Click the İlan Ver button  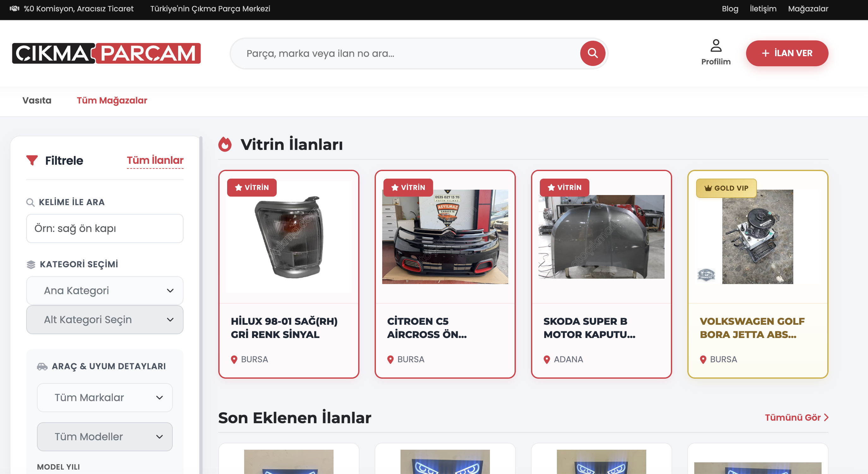[x=787, y=53]
